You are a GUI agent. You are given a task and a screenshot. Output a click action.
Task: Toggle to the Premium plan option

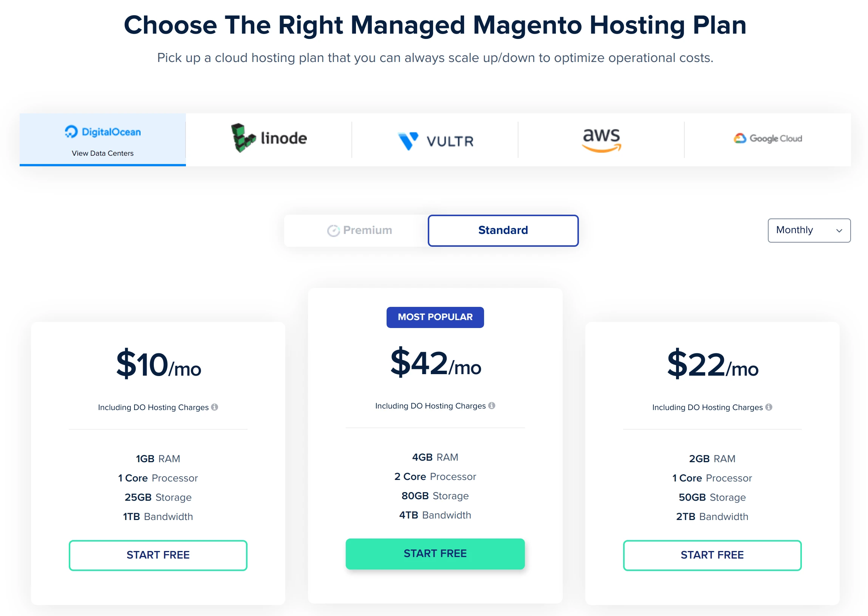[359, 230]
